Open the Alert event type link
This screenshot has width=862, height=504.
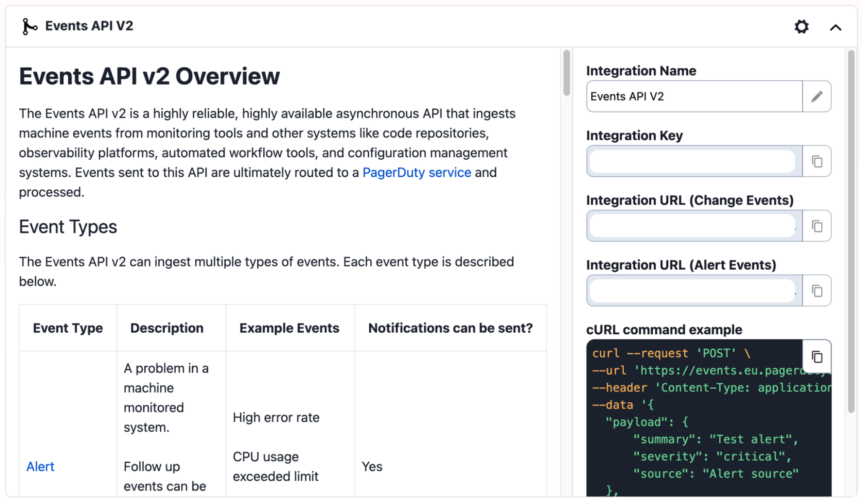[x=40, y=466]
